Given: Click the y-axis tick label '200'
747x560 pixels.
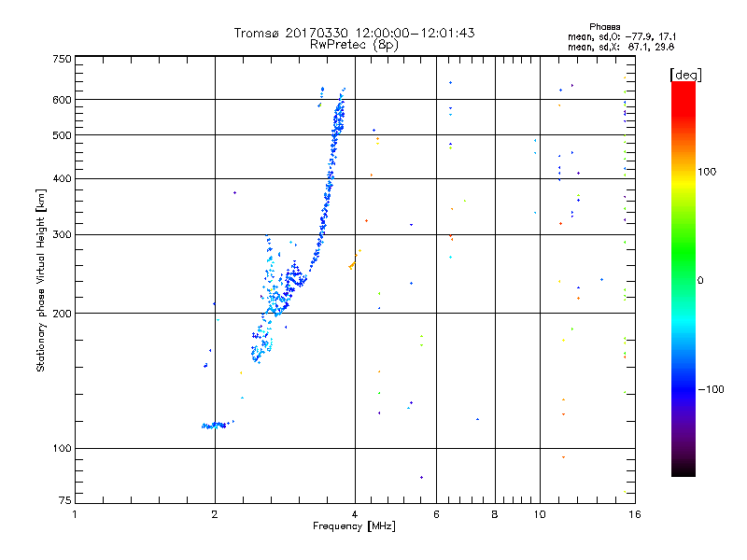Looking at the screenshot, I should (62, 314).
